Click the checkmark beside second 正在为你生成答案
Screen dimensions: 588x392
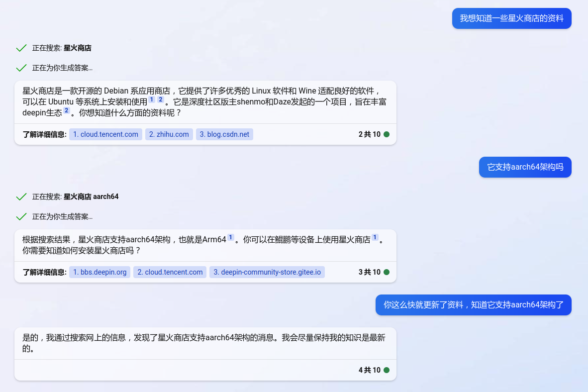pos(21,216)
